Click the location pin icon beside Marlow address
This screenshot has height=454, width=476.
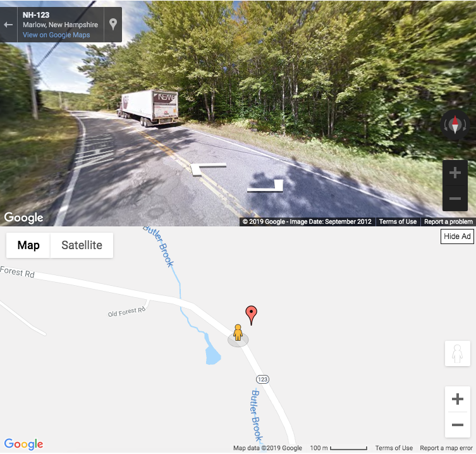[x=113, y=24]
